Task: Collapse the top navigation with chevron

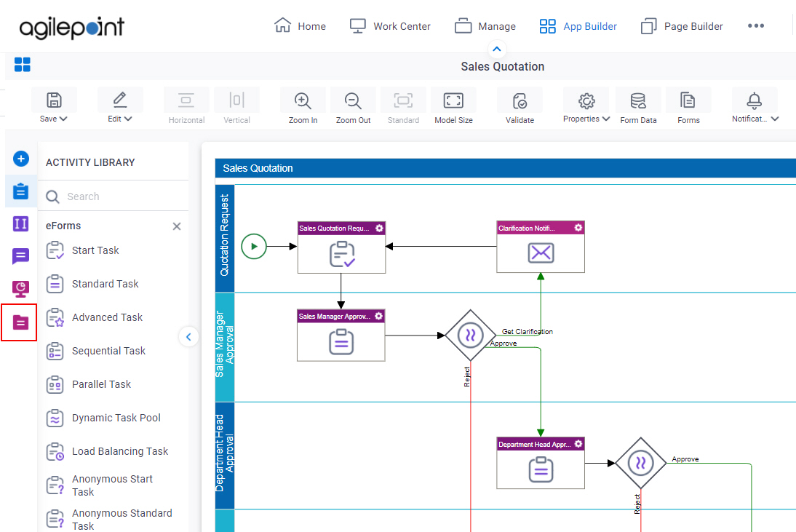Action: (497, 49)
